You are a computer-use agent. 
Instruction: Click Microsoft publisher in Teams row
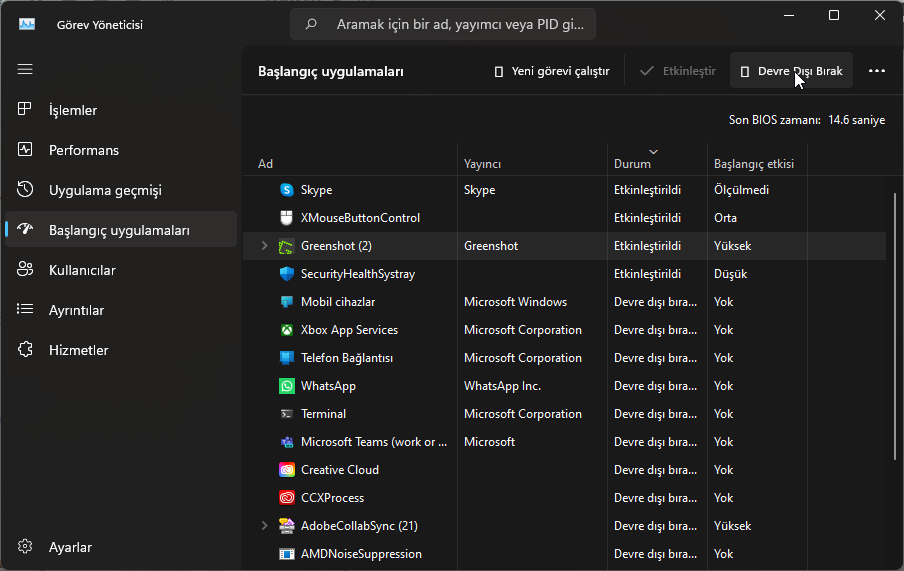tap(489, 442)
